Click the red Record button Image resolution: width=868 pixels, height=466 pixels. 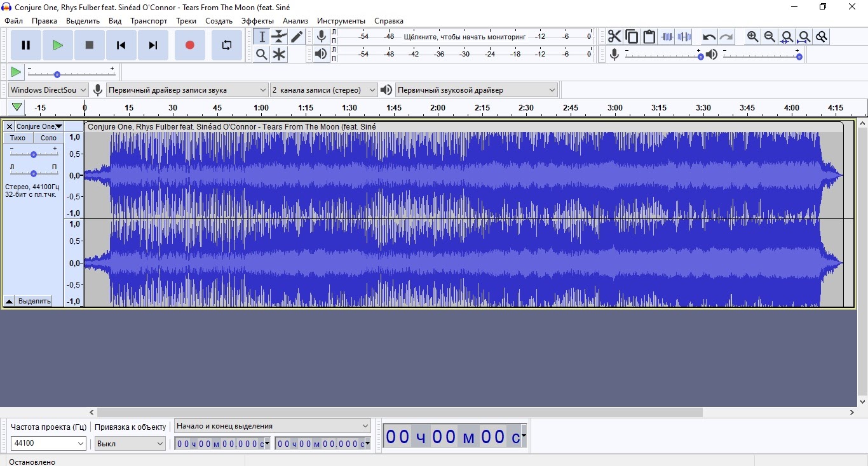pos(189,45)
